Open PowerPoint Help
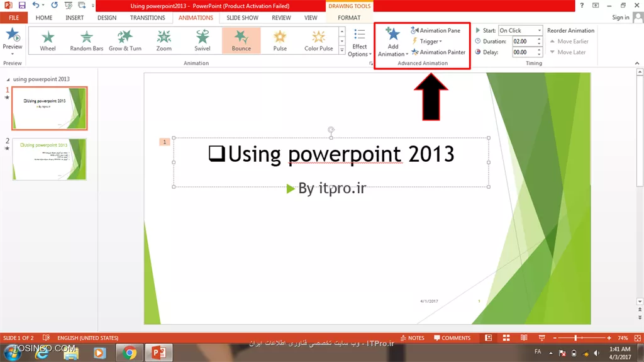The width and height of the screenshot is (644, 362). (x=582, y=5)
